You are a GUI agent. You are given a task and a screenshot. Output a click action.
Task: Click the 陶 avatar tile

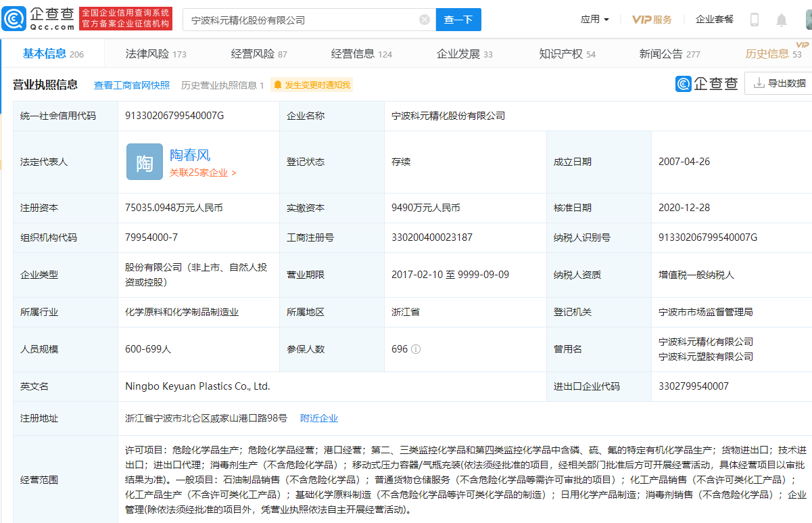pyautogui.click(x=145, y=162)
